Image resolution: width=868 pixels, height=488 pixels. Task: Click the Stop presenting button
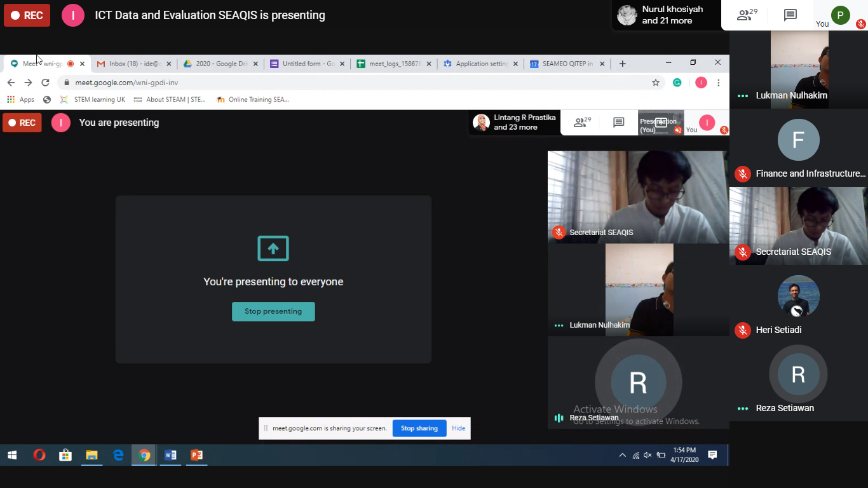click(273, 311)
